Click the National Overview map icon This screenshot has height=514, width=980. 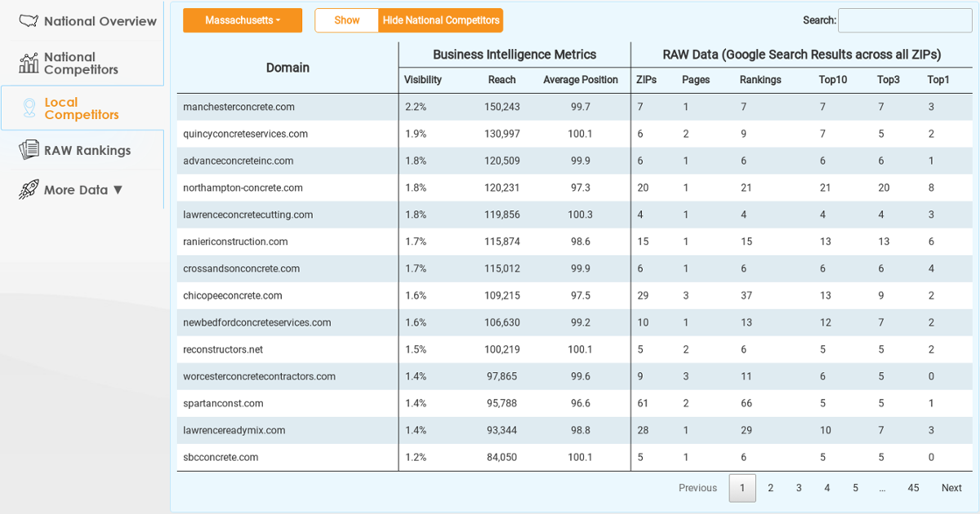(x=29, y=20)
